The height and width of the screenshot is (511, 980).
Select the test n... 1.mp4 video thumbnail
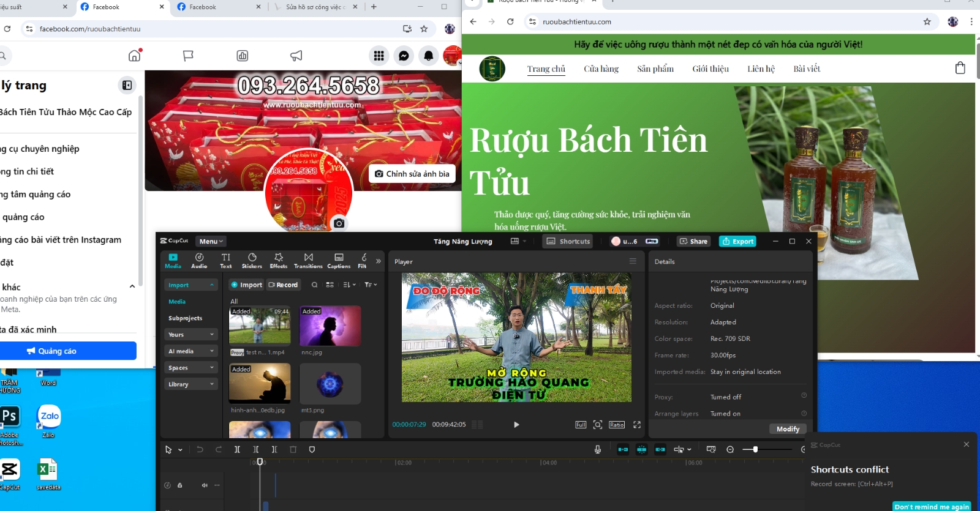pos(260,326)
